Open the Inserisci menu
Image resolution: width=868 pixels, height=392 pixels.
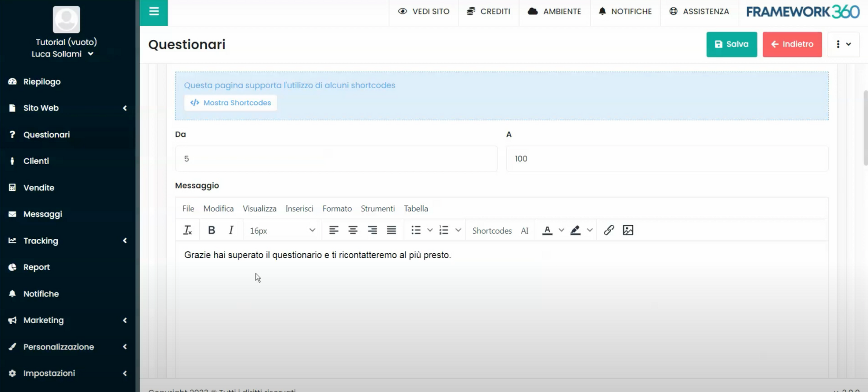tap(299, 208)
